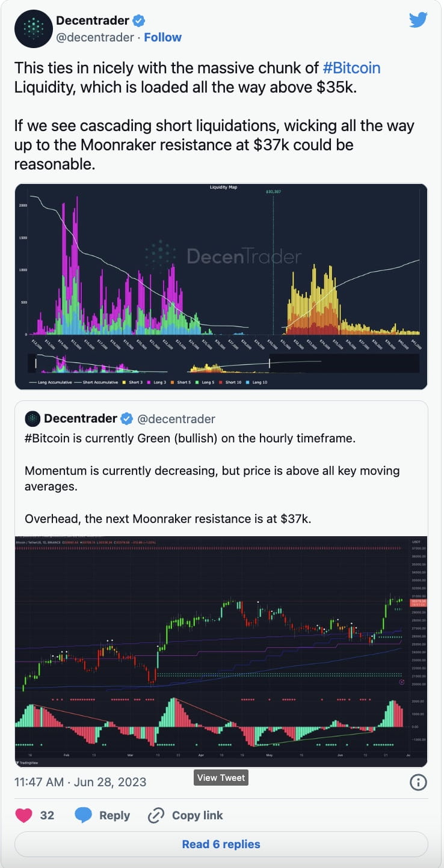Image resolution: width=444 pixels, height=868 pixels.
Task: Open the quoted Decentrader tweet
Action: 222,475
